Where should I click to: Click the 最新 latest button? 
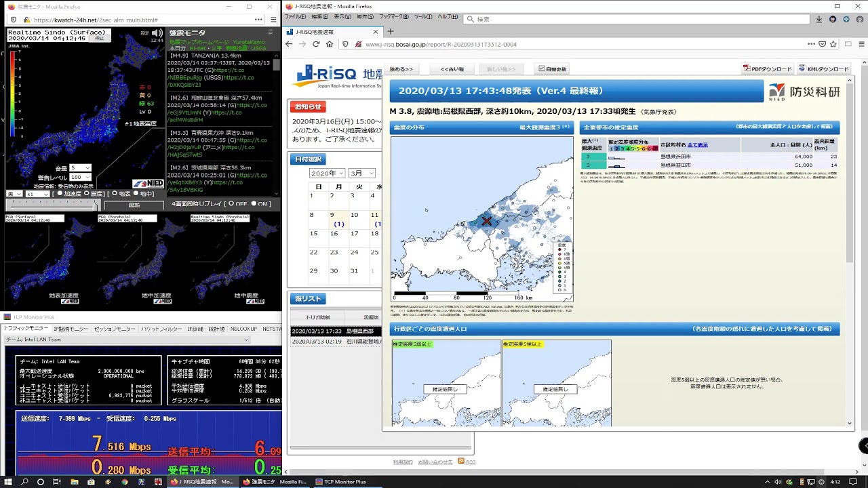pyautogui.click(x=134, y=205)
